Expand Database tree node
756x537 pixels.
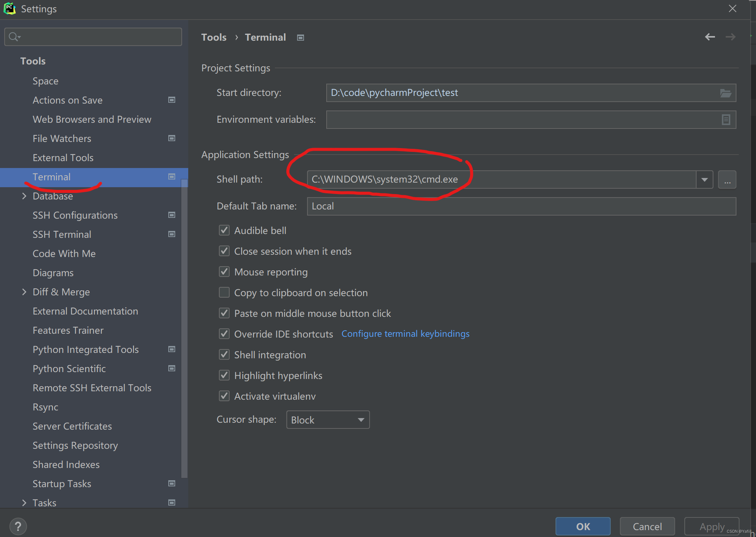pyautogui.click(x=24, y=196)
